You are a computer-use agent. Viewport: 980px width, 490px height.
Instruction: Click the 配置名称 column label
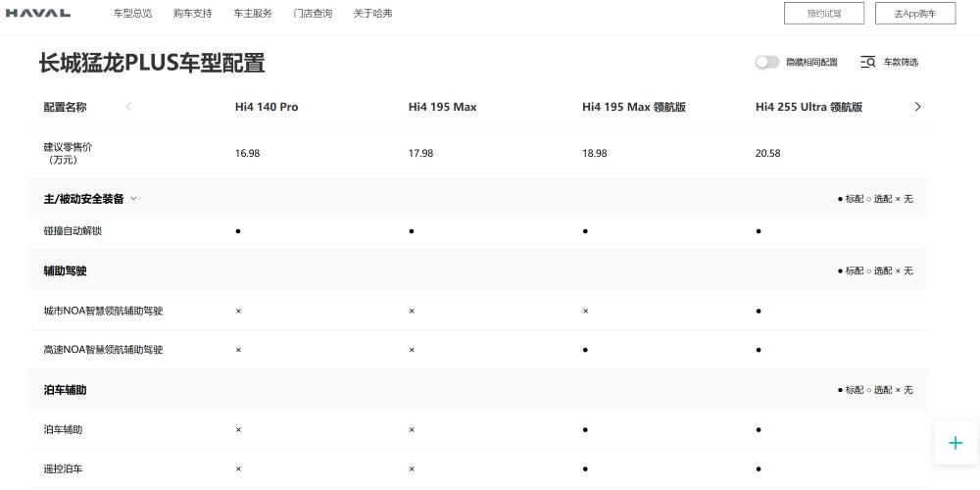click(65, 107)
